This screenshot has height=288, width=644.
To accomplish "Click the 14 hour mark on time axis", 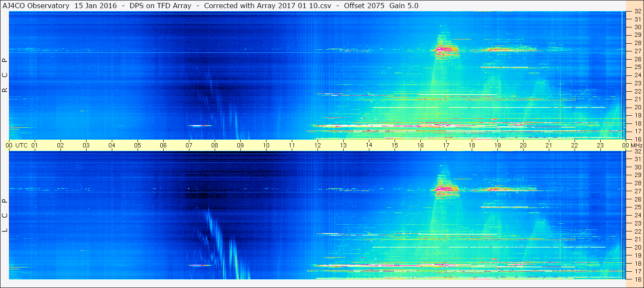I will 369,145.
